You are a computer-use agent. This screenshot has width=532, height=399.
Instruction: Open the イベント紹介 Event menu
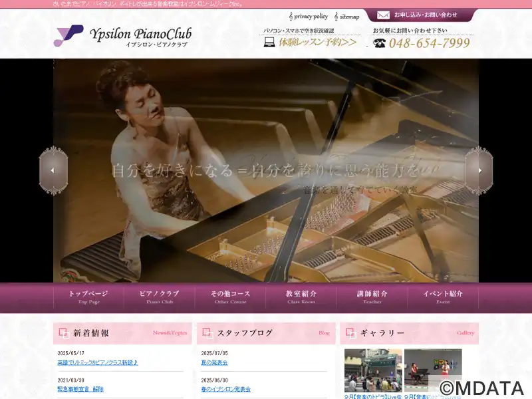(443, 297)
